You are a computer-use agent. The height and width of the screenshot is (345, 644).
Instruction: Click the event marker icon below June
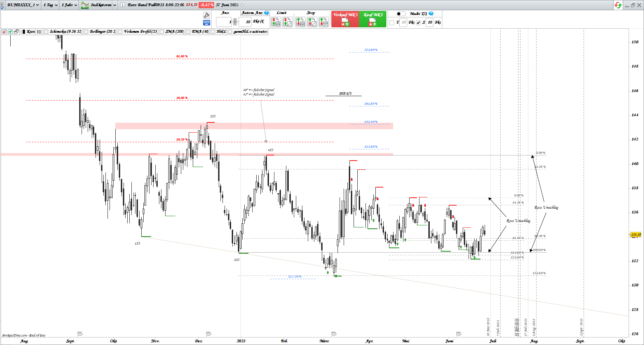pyautogui.click(x=459, y=334)
